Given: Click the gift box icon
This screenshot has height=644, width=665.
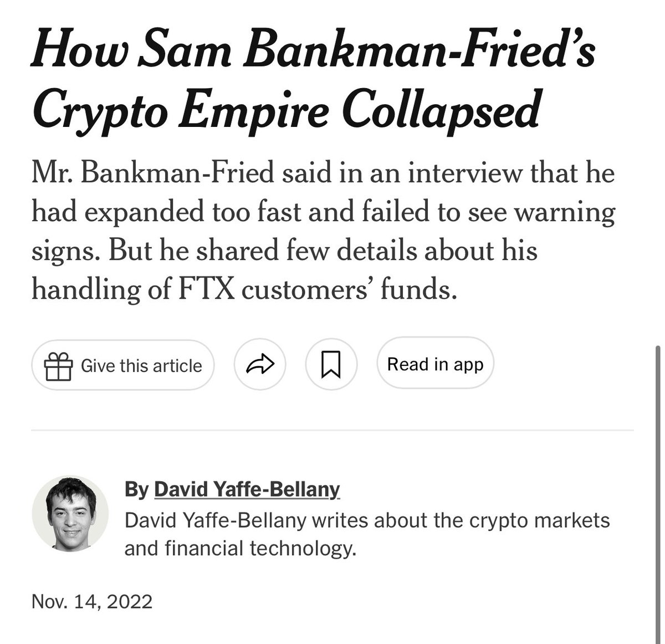Looking at the screenshot, I should coord(58,366).
